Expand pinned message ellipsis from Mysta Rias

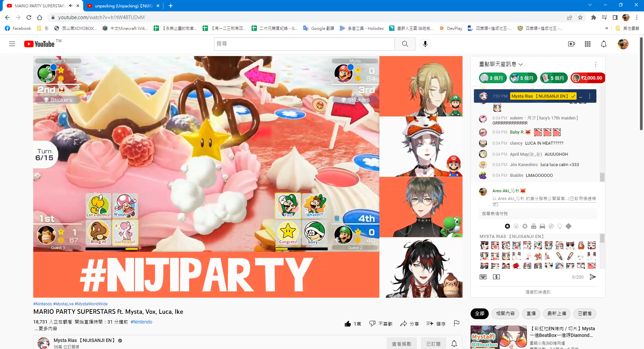point(581,96)
